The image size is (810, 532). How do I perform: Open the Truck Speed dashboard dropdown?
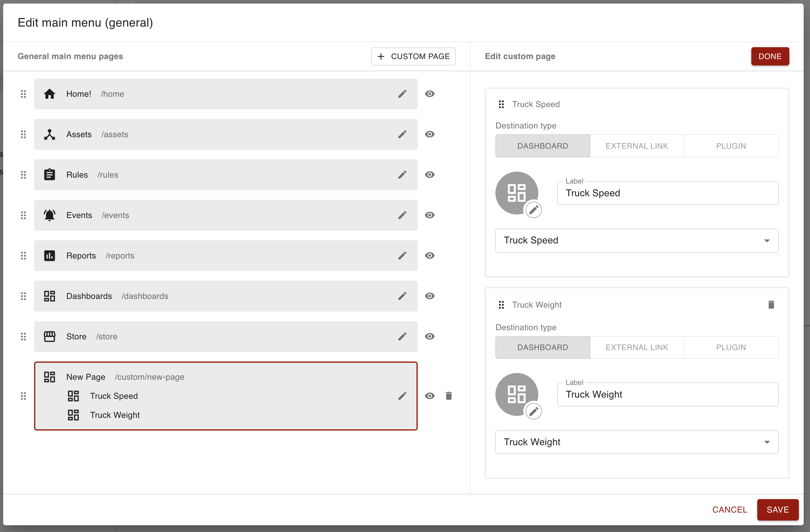click(637, 241)
